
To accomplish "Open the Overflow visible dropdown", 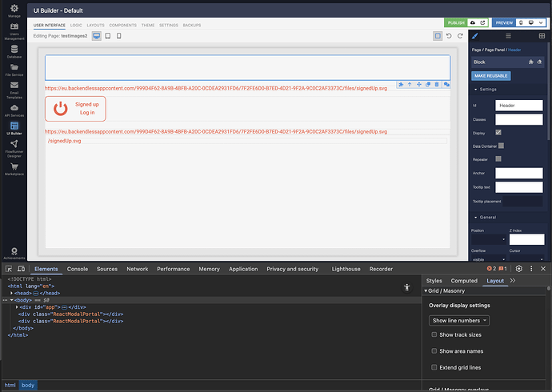I will (x=488, y=259).
